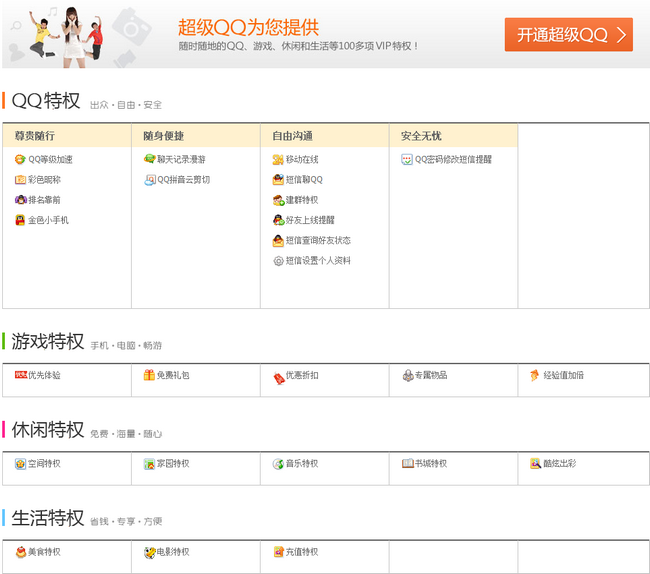
Task: Click the 免费礼包 gift box icon
Action: pyautogui.click(x=149, y=375)
